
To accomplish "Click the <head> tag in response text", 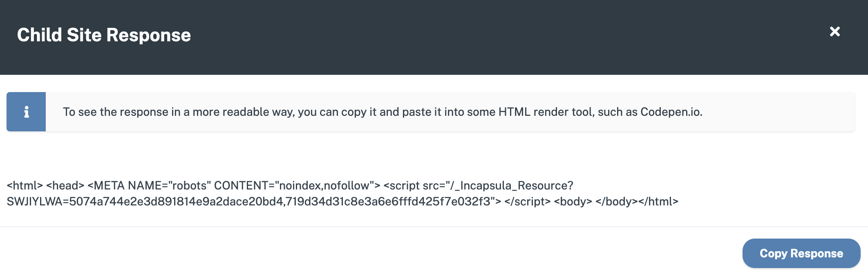I will coord(65,185).
